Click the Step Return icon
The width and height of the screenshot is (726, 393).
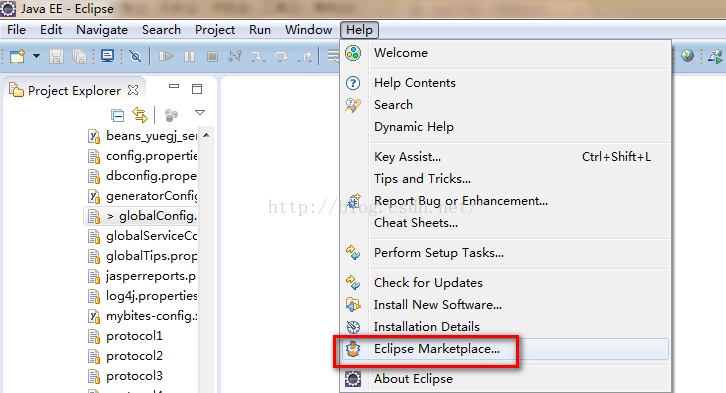(x=304, y=56)
